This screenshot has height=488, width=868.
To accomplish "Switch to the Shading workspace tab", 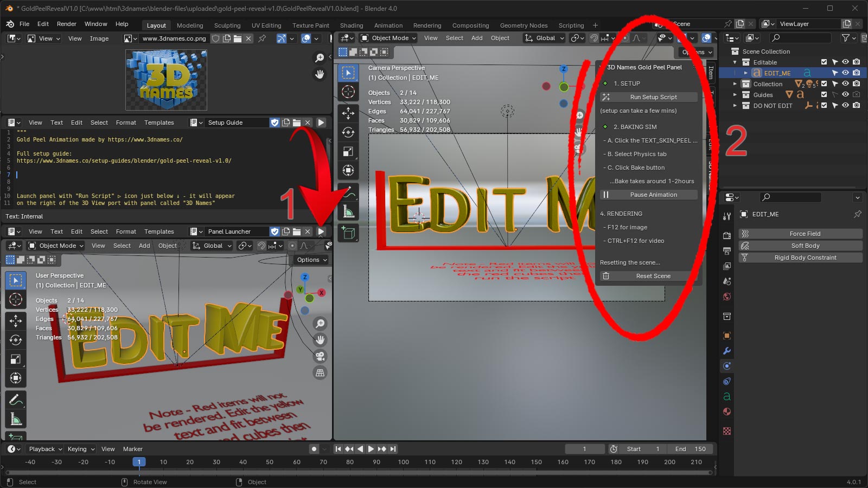I will click(x=352, y=25).
